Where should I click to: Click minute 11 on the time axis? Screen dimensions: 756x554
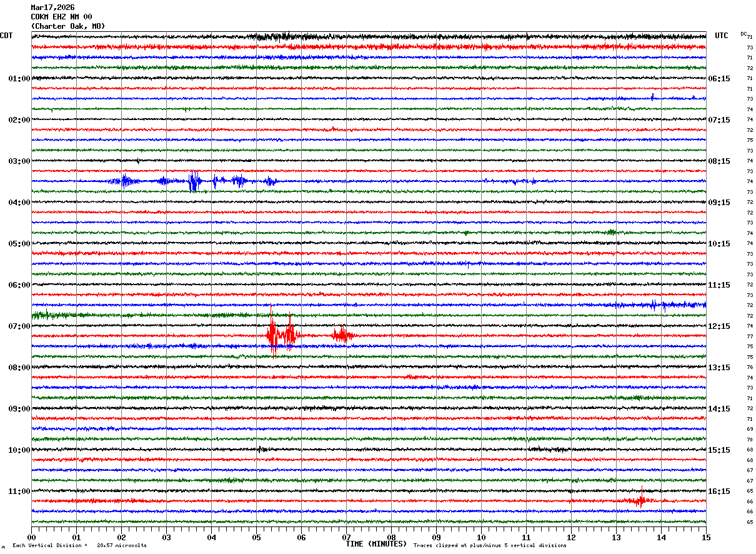pyautogui.click(x=526, y=537)
